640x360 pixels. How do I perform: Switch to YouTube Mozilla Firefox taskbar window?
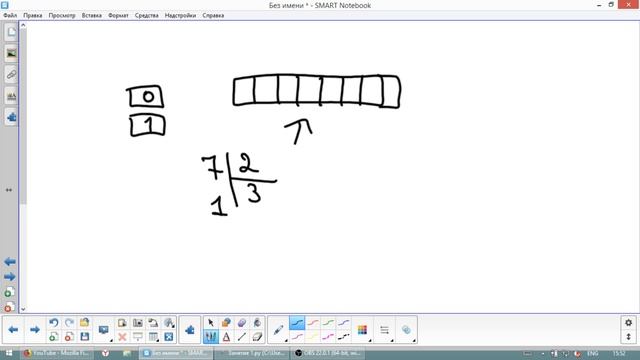pos(57,353)
